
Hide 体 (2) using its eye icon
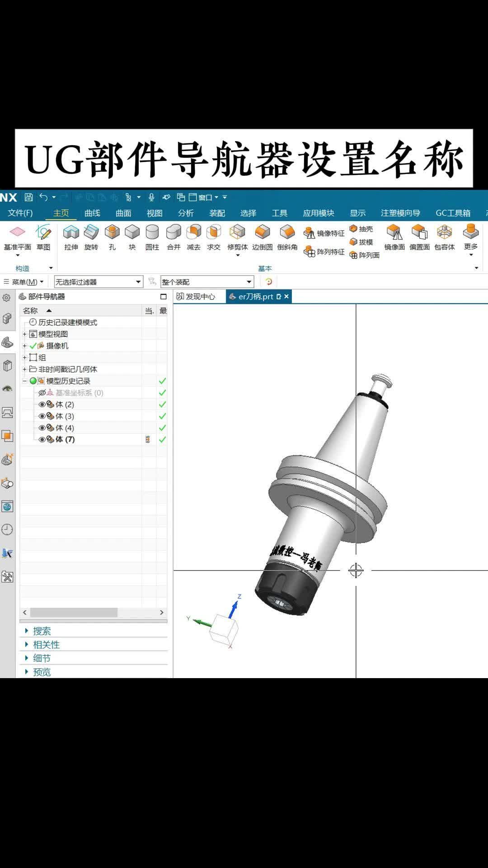[42, 405]
